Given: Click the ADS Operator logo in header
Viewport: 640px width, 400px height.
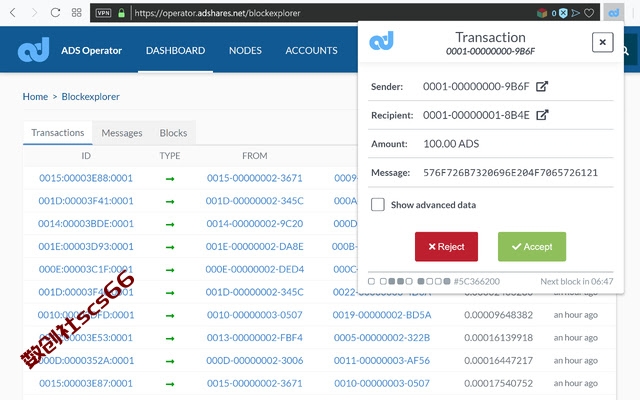Looking at the screenshot, I should (33, 50).
